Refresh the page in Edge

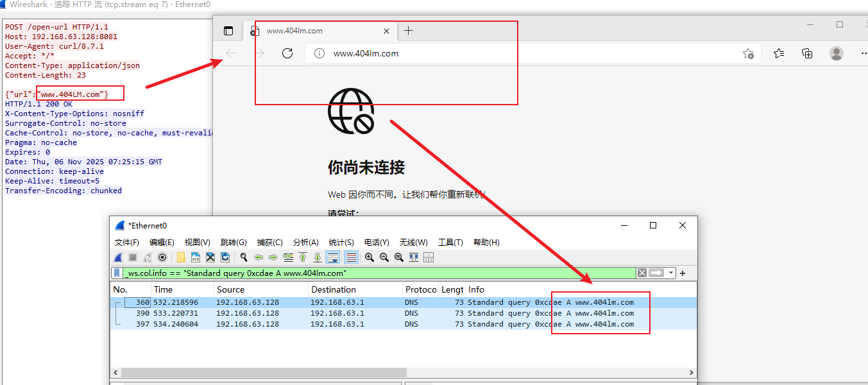click(x=287, y=53)
